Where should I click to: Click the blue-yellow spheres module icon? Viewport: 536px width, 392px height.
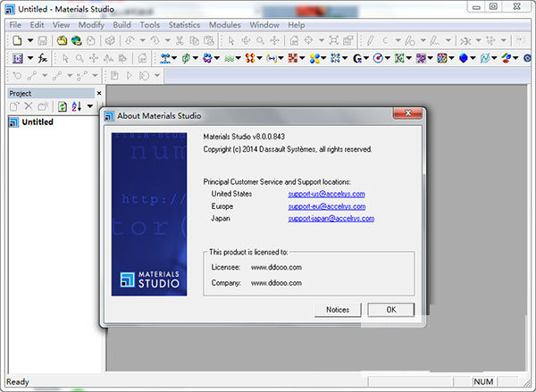point(314,58)
